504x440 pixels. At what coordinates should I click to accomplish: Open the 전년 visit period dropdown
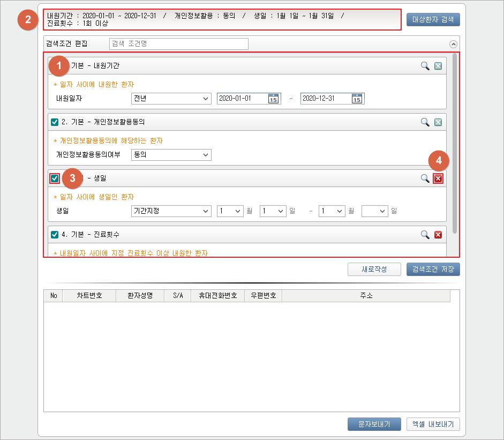click(x=171, y=99)
